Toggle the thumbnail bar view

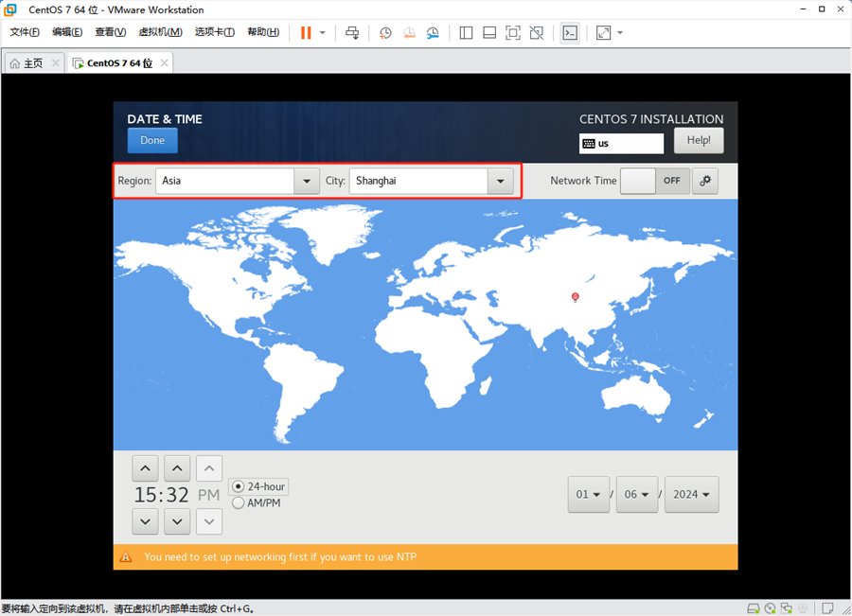pyautogui.click(x=489, y=32)
